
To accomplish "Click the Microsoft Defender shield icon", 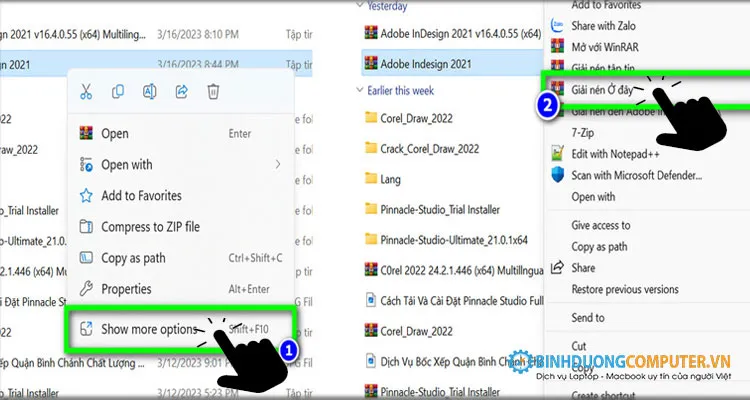I will tap(557, 175).
